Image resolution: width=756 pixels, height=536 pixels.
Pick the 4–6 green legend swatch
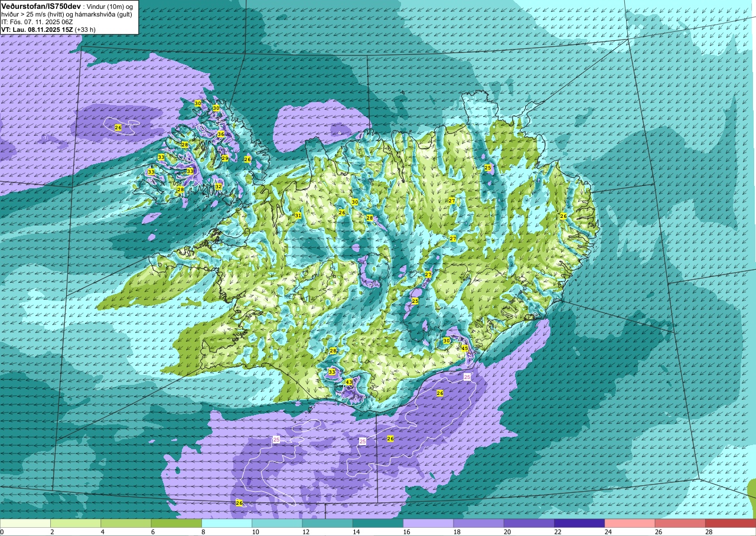pos(126,523)
